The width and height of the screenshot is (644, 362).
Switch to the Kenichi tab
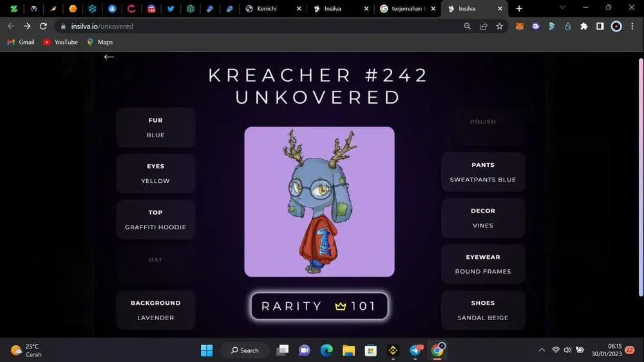[269, 9]
